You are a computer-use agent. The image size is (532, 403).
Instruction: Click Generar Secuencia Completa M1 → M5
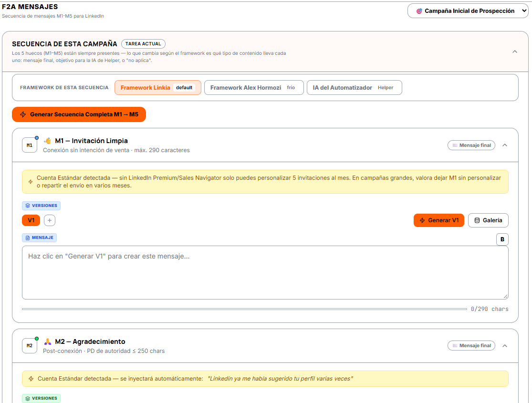[79, 114]
